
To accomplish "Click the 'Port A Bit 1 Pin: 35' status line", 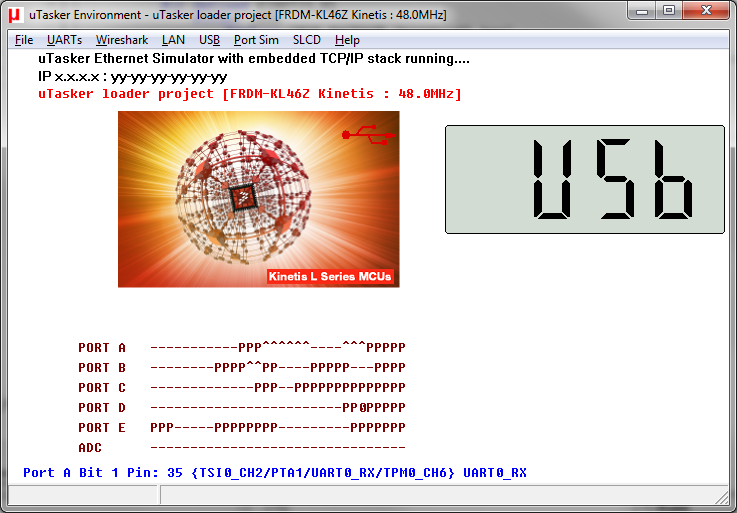I will (275, 473).
